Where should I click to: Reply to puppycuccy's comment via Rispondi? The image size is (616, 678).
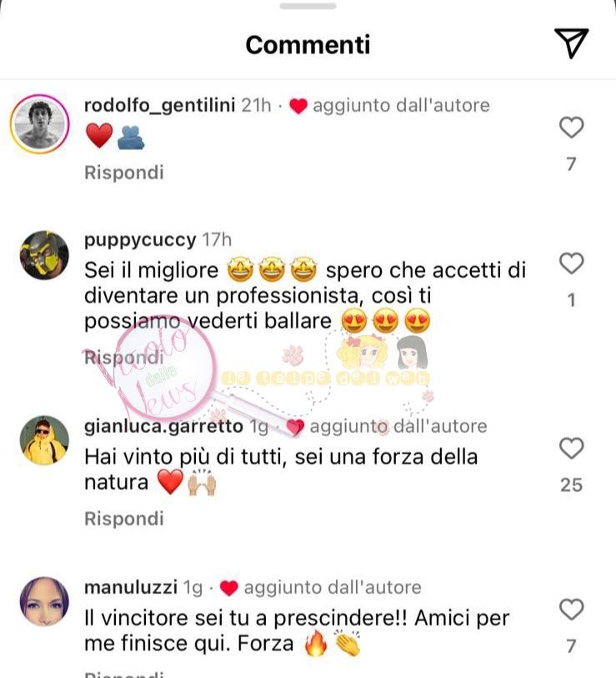pos(124,358)
